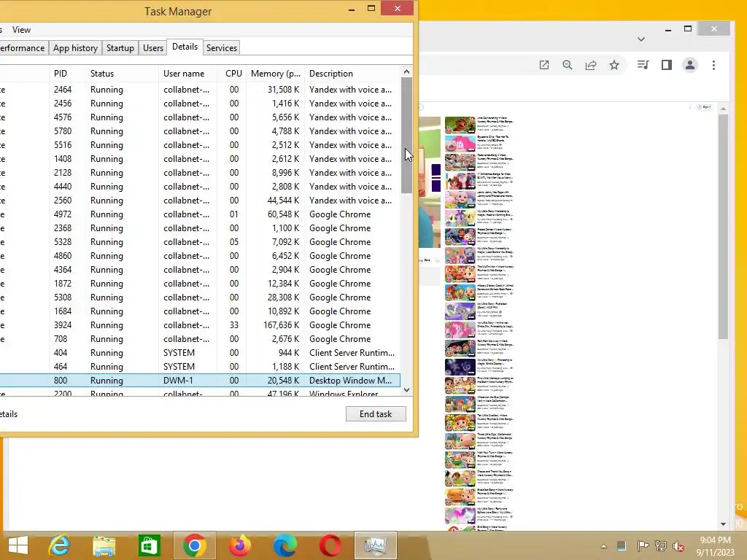This screenshot has height=560, width=747.
Task: Show hidden tray icons arrow
Action: tap(603, 546)
